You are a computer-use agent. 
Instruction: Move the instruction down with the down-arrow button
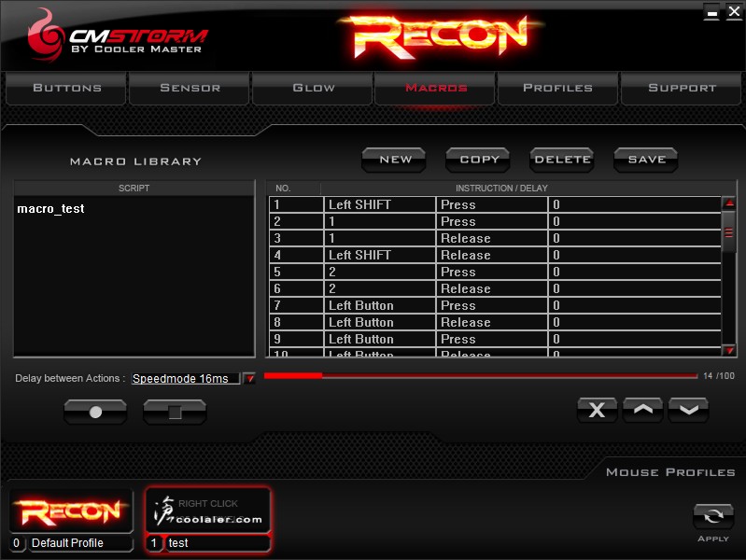(x=688, y=410)
